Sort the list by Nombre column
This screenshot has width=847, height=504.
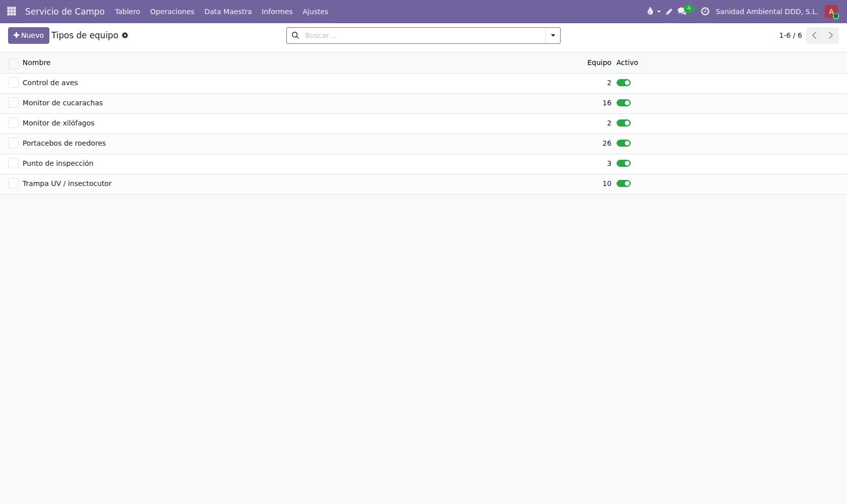pos(36,62)
